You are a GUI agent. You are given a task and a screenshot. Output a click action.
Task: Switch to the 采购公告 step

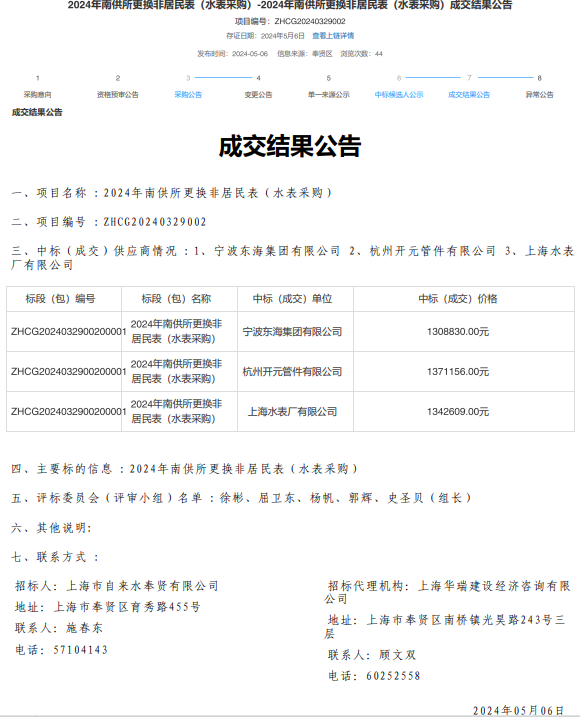(188, 95)
